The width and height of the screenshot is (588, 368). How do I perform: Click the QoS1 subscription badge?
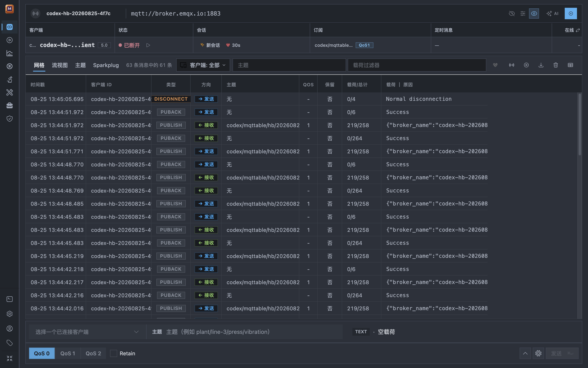coord(364,45)
